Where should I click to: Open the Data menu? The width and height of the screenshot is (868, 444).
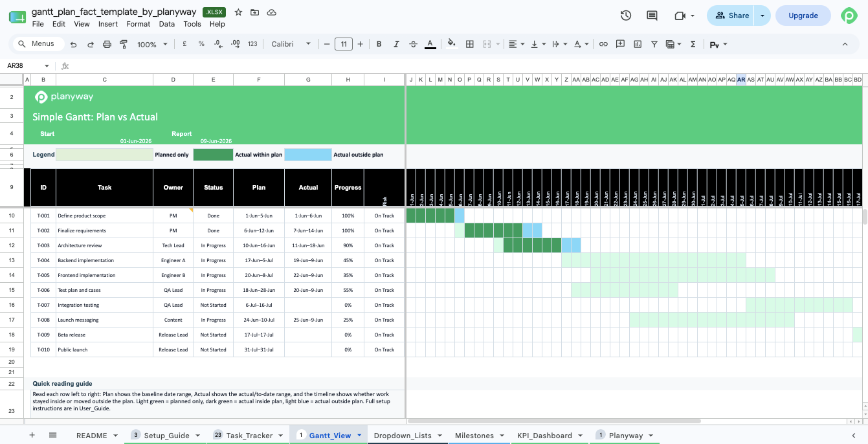167,24
